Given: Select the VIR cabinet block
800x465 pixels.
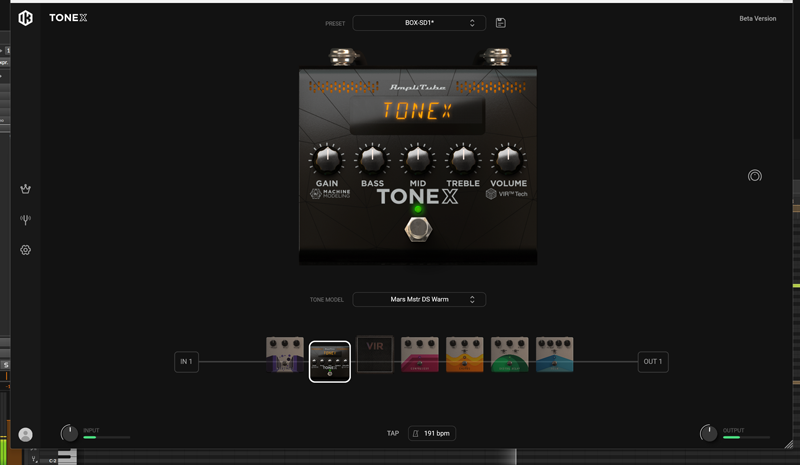Looking at the screenshot, I should (x=375, y=354).
